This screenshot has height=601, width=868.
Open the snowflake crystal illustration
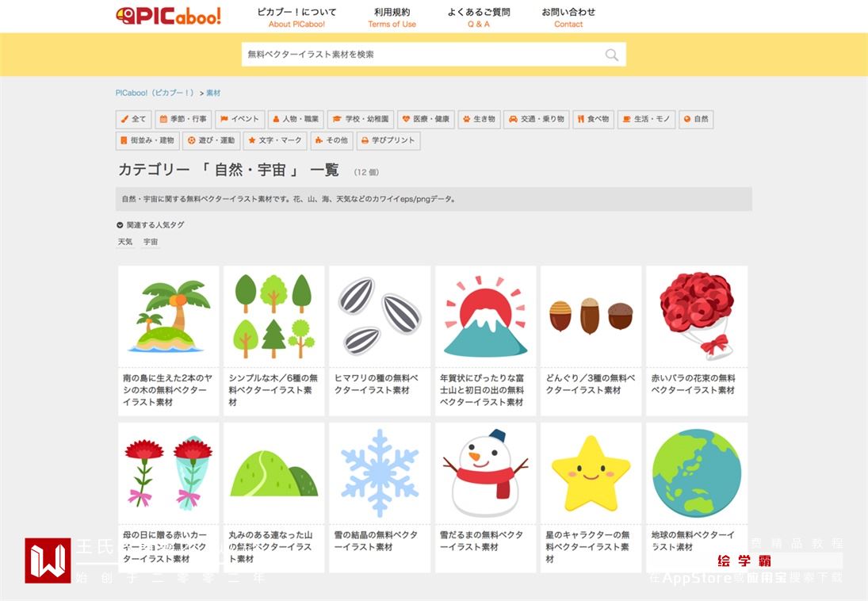point(380,473)
